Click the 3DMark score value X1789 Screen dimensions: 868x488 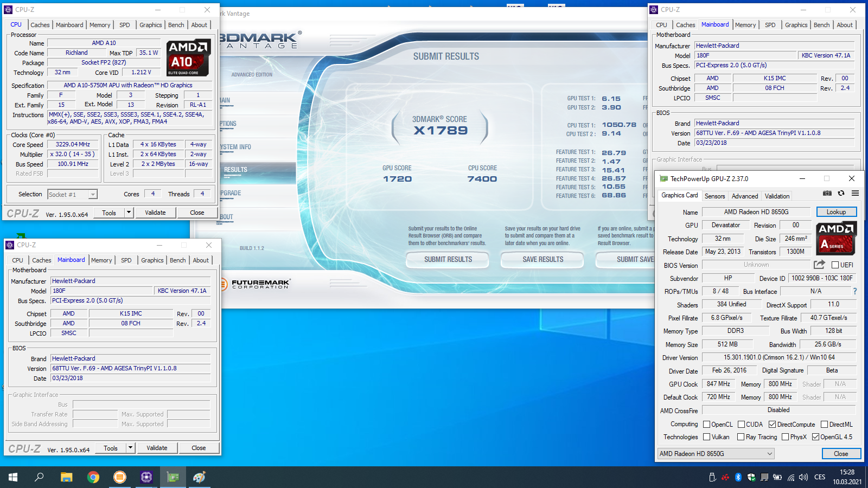point(441,131)
